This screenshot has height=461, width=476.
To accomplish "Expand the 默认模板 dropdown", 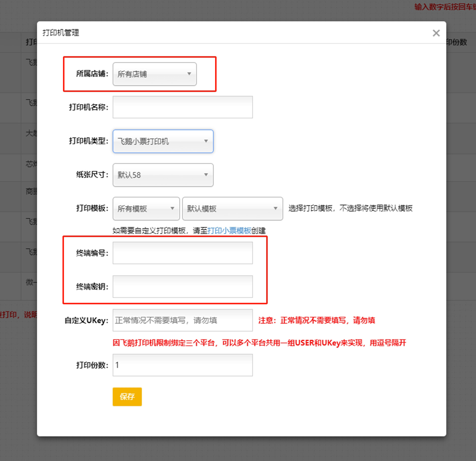I will [x=232, y=209].
